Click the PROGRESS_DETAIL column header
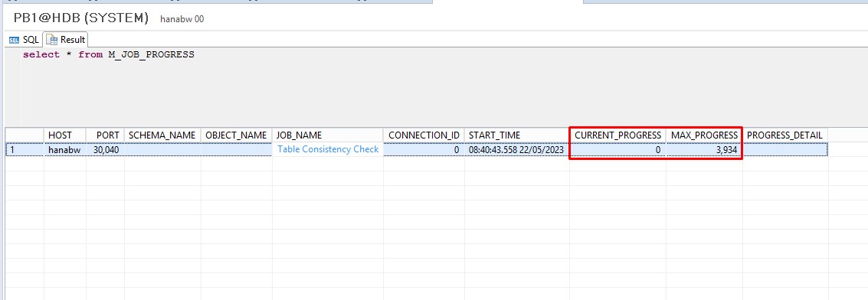The image size is (868, 300). pos(785,135)
